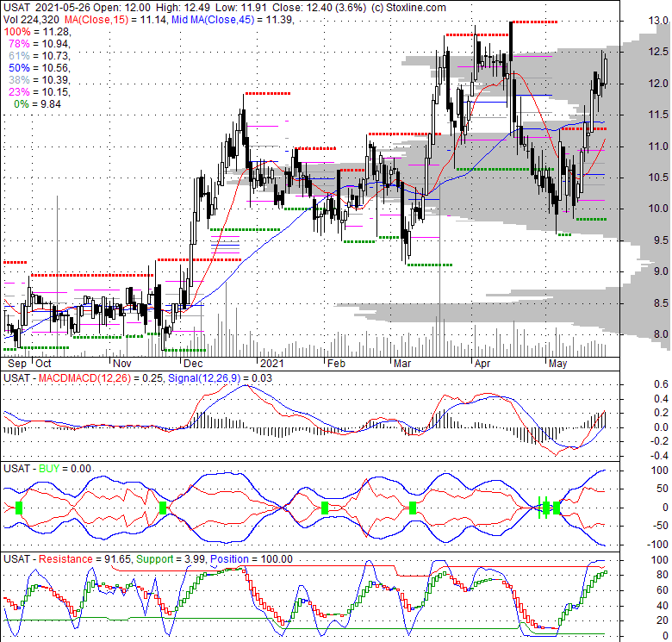Click the '(c) Stoxline.com' credit text

pyautogui.click(x=408, y=8)
